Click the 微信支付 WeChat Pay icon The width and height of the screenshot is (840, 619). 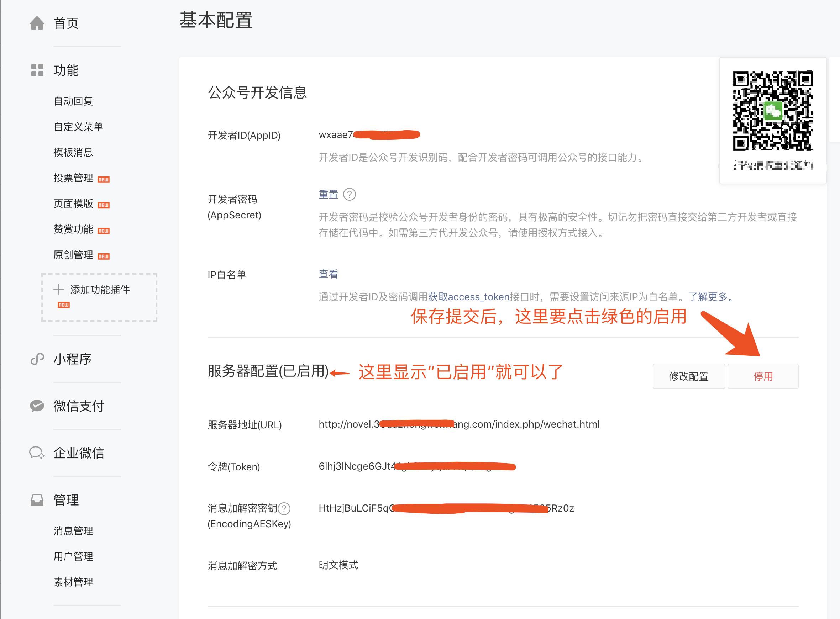coord(37,406)
